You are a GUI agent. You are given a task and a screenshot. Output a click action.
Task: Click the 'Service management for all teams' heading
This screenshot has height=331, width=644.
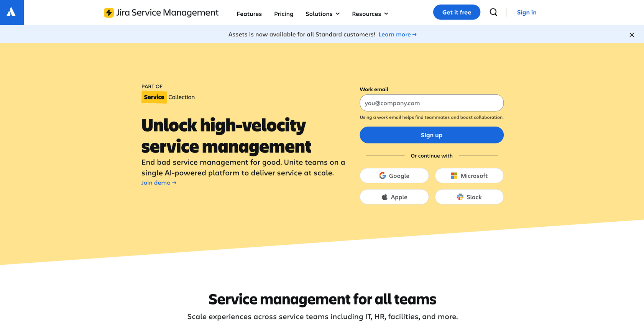[322, 299]
